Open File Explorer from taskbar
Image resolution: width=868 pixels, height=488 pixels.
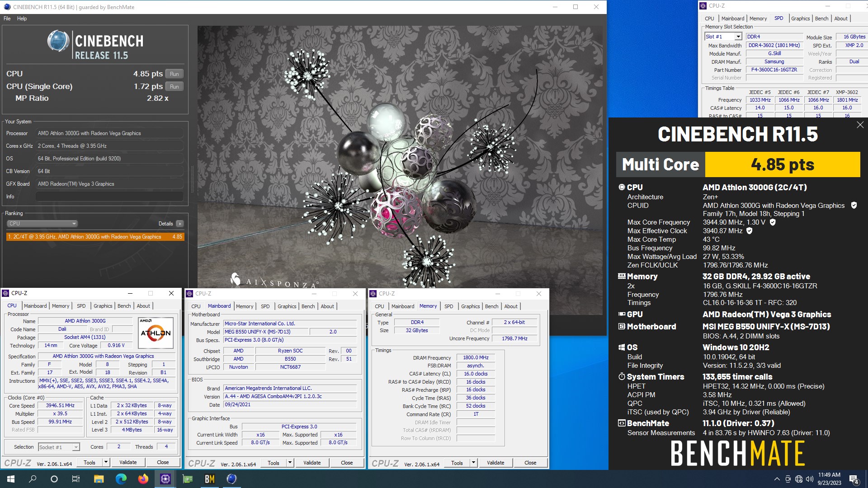click(99, 479)
